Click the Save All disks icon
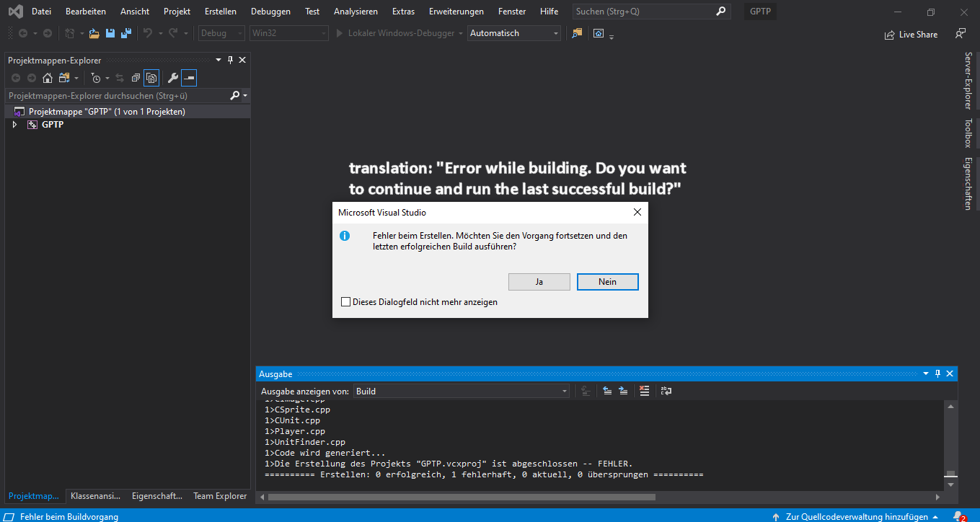The image size is (980, 522). point(125,33)
